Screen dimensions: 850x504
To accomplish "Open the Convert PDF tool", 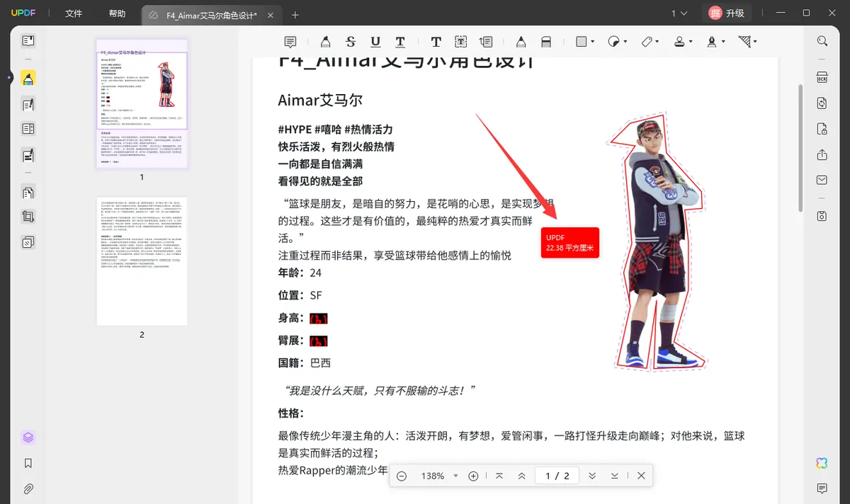I will click(x=822, y=103).
